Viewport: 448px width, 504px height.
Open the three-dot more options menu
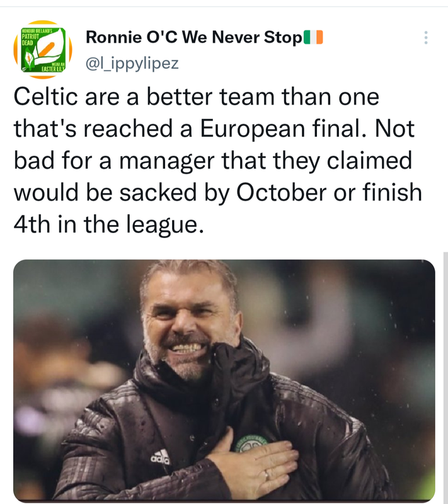coord(426,38)
